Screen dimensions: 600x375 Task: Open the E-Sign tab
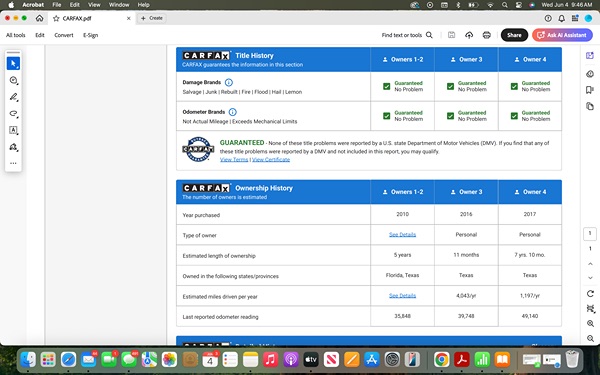[x=91, y=35]
